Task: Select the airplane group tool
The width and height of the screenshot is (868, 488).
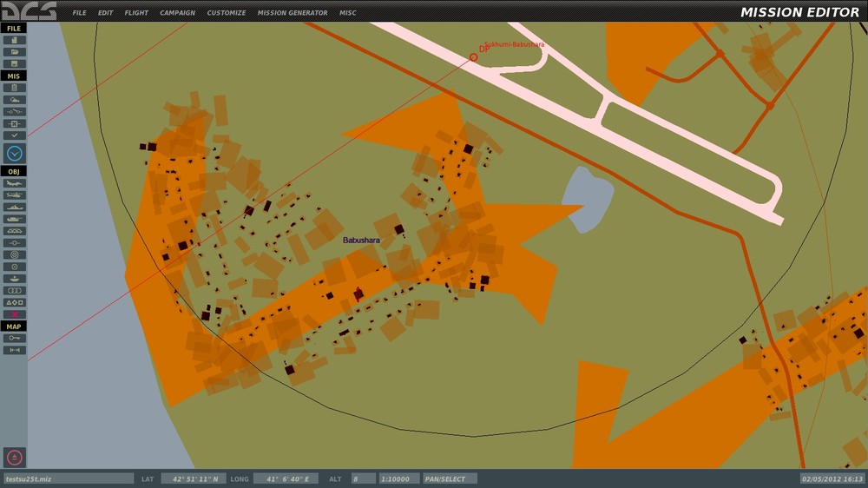Action: pos(15,183)
